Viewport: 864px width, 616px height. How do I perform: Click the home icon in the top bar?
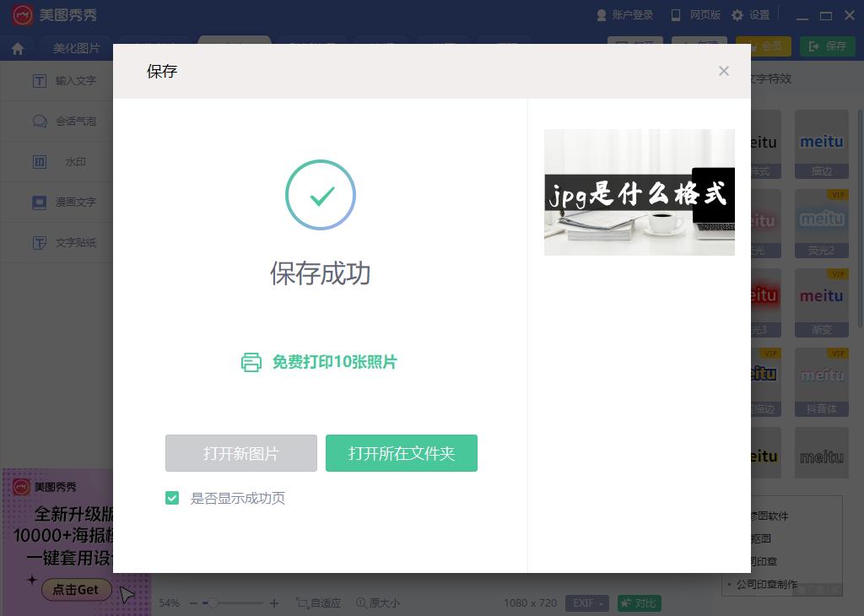pos(17,48)
